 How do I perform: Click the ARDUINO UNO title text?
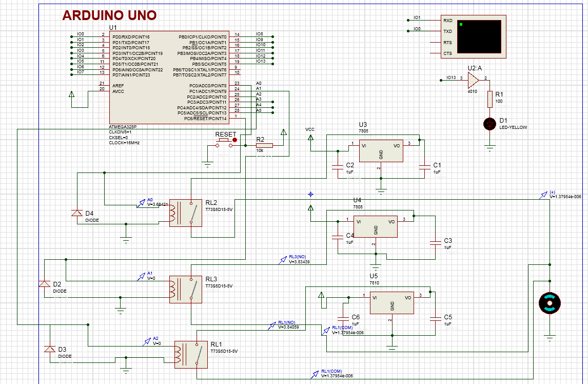(109, 15)
